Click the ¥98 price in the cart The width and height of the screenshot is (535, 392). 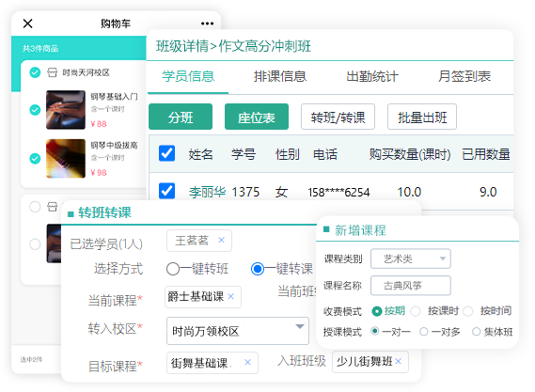[99, 173]
